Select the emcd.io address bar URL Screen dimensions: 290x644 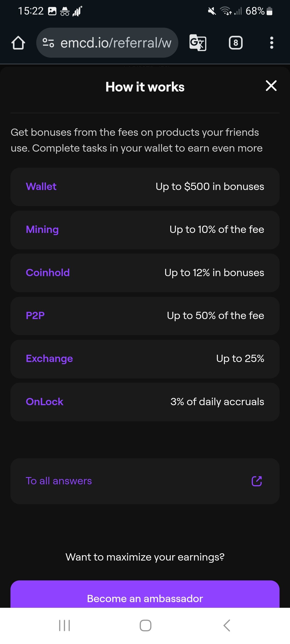[x=116, y=43]
